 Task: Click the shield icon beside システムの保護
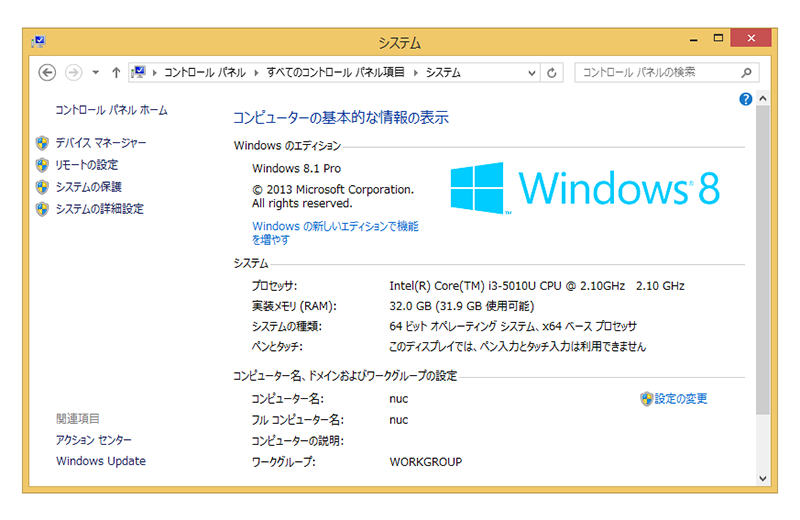(x=42, y=187)
